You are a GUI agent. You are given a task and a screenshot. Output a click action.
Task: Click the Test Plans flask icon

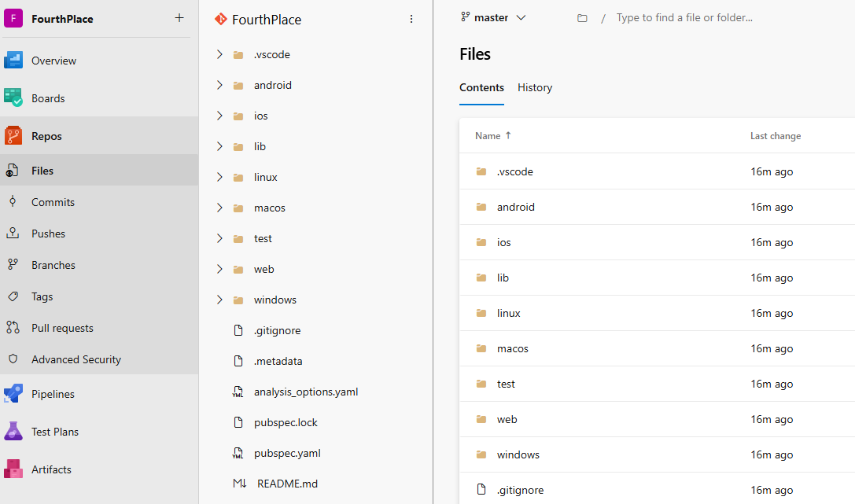(13, 431)
